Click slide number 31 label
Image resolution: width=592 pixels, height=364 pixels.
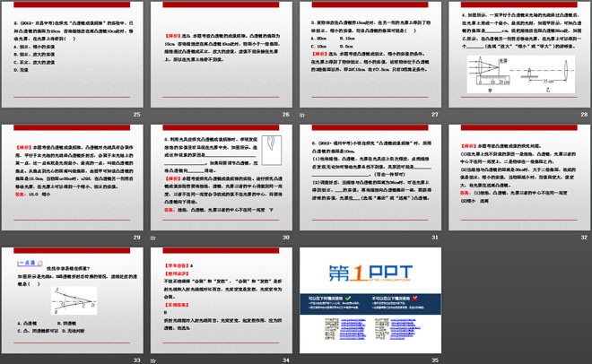coord(435,238)
